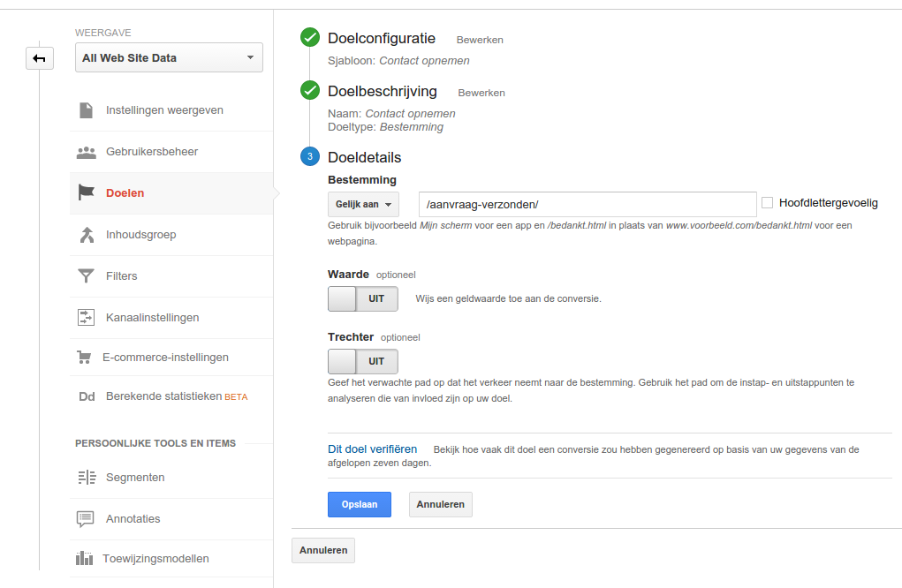
Task: Click the text 'Sjabloon: Contact opnemen'
Action: (398, 61)
